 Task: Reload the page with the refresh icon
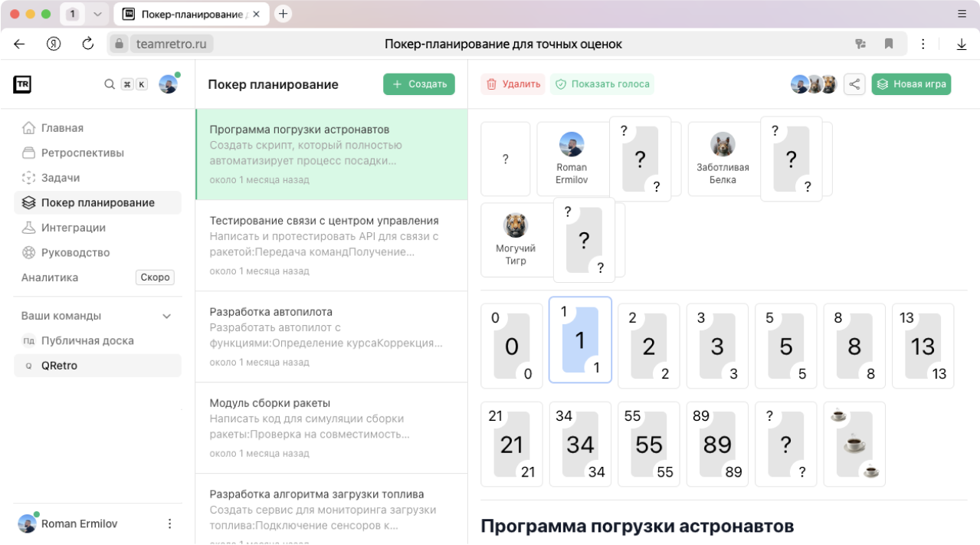[88, 44]
